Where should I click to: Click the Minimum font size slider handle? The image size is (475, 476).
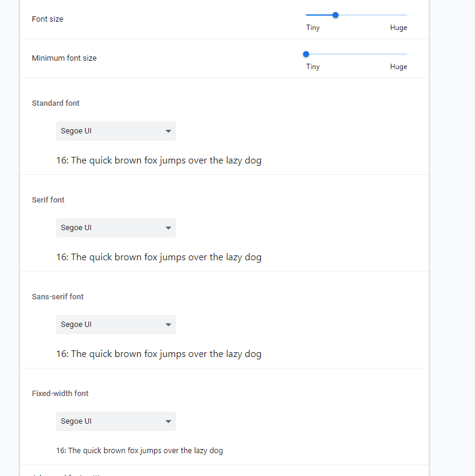(x=306, y=54)
